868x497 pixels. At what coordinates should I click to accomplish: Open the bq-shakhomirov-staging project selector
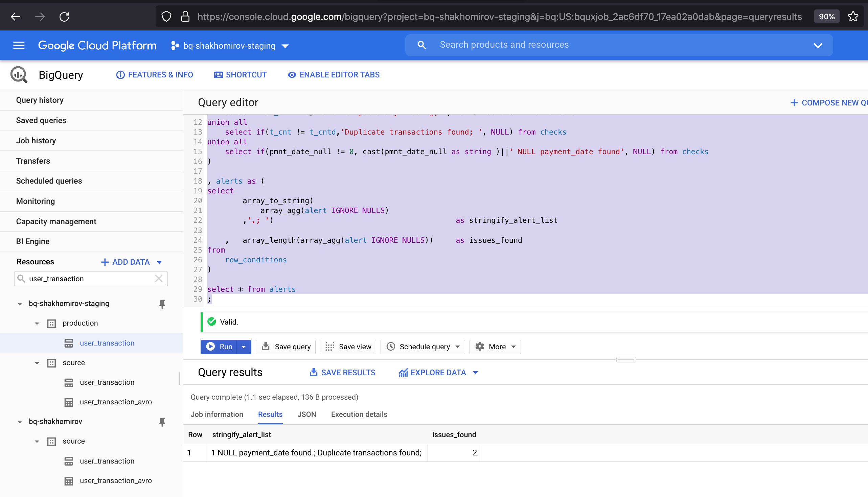coord(229,45)
